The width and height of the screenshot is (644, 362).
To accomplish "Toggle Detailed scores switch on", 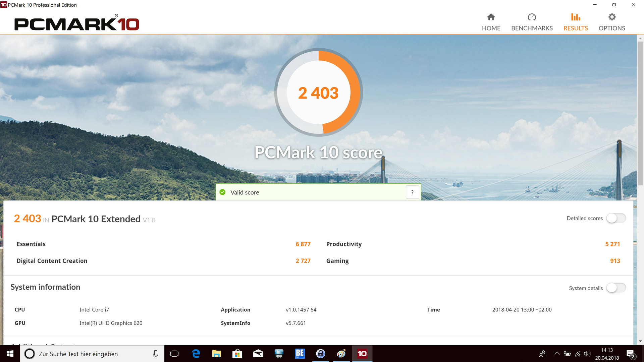I will click(x=616, y=218).
